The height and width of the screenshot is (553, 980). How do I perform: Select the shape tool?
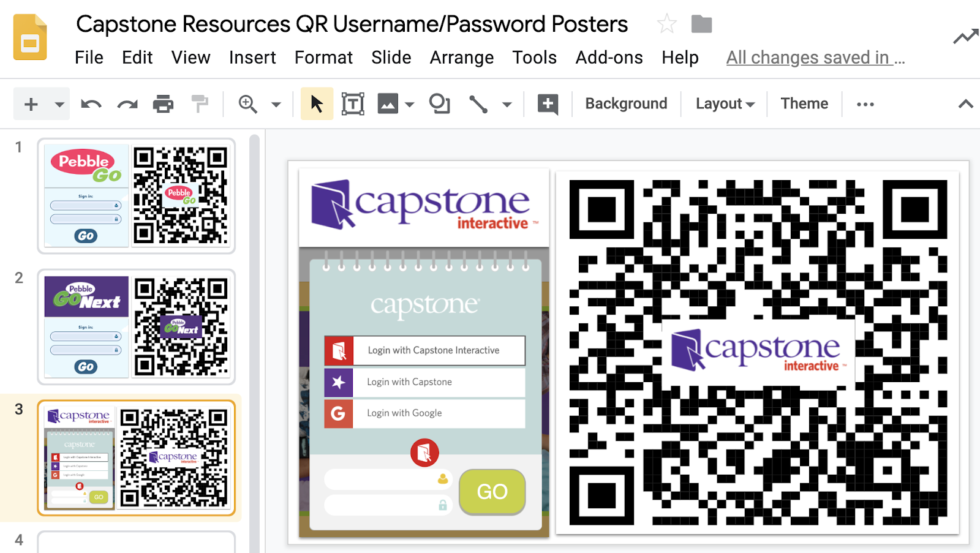pos(440,103)
